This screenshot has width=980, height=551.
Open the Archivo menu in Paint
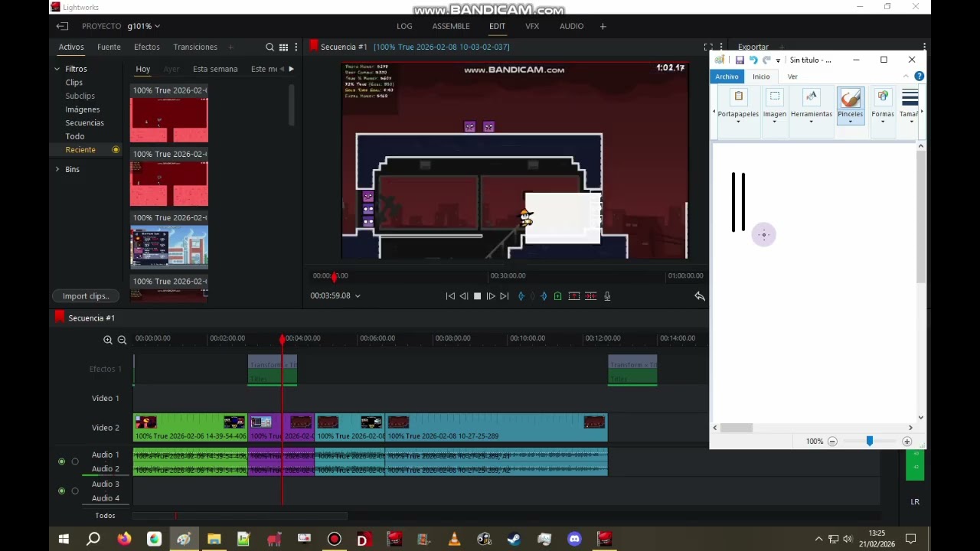tap(727, 77)
